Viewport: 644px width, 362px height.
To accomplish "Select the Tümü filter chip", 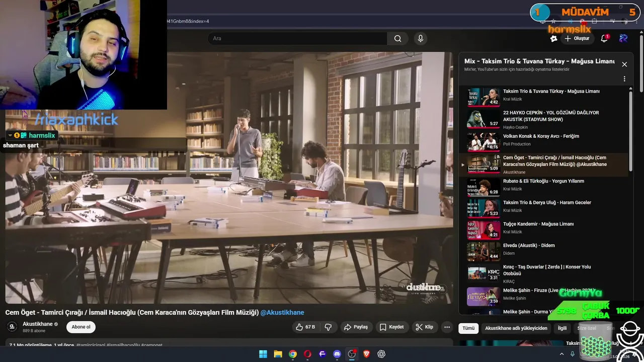I will pos(468,328).
